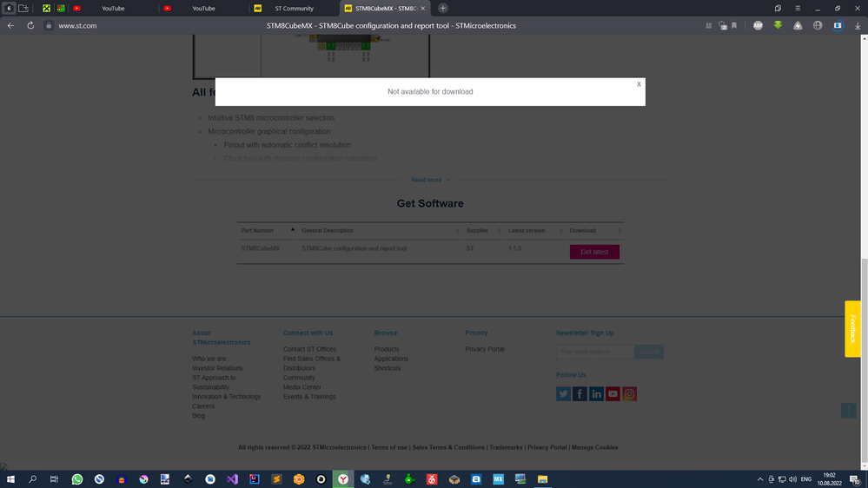The image size is (868, 488).
Task: Open the tab counter showing 6
Action: 9,9
